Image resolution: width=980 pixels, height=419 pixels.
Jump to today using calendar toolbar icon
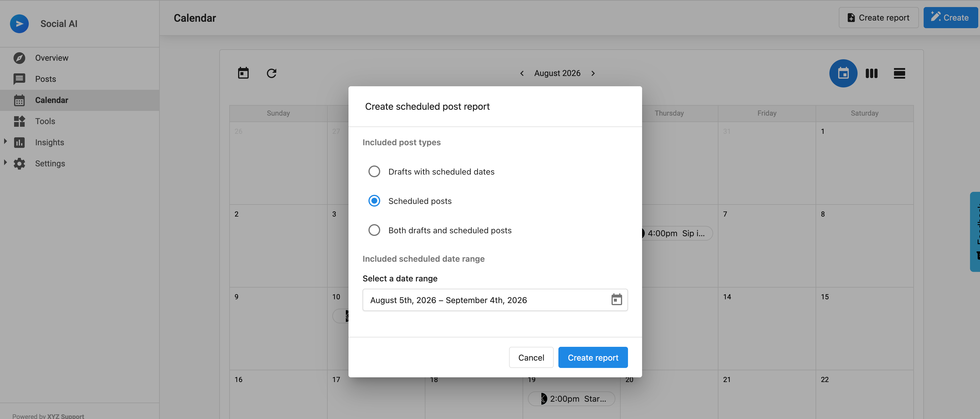[243, 73]
